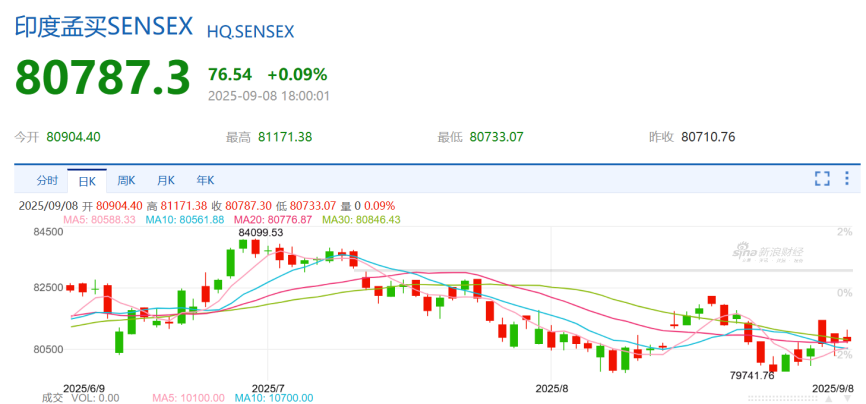This screenshot has height=404, width=866.
Task: Click the chart high label 84099.53
Action: pos(260,234)
